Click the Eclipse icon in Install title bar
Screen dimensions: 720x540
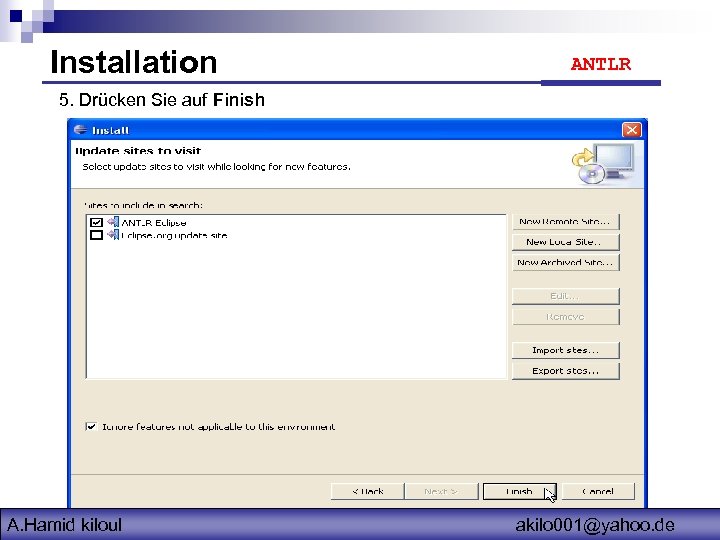[x=80, y=130]
